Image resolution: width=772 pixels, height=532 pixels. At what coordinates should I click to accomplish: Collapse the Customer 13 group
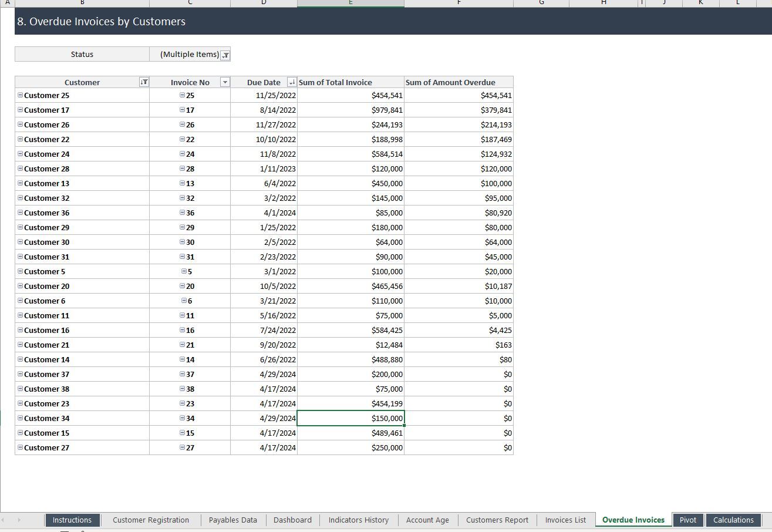(20, 183)
